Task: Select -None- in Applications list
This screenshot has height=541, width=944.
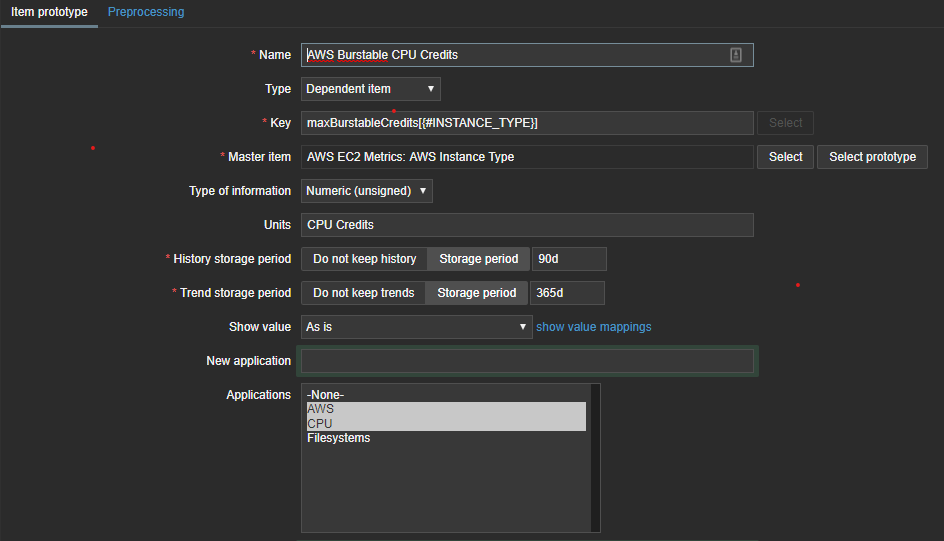Action: pyautogui.click(x=446, y=395)
